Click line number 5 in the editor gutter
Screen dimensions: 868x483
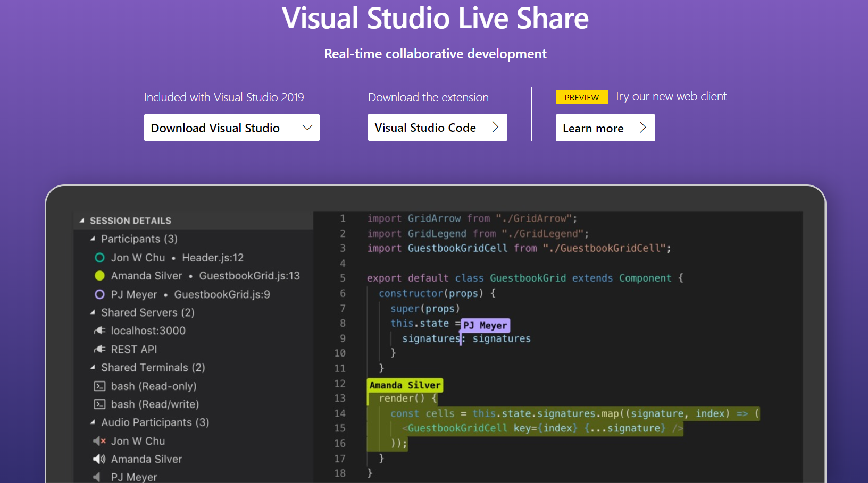click(343, 278)
